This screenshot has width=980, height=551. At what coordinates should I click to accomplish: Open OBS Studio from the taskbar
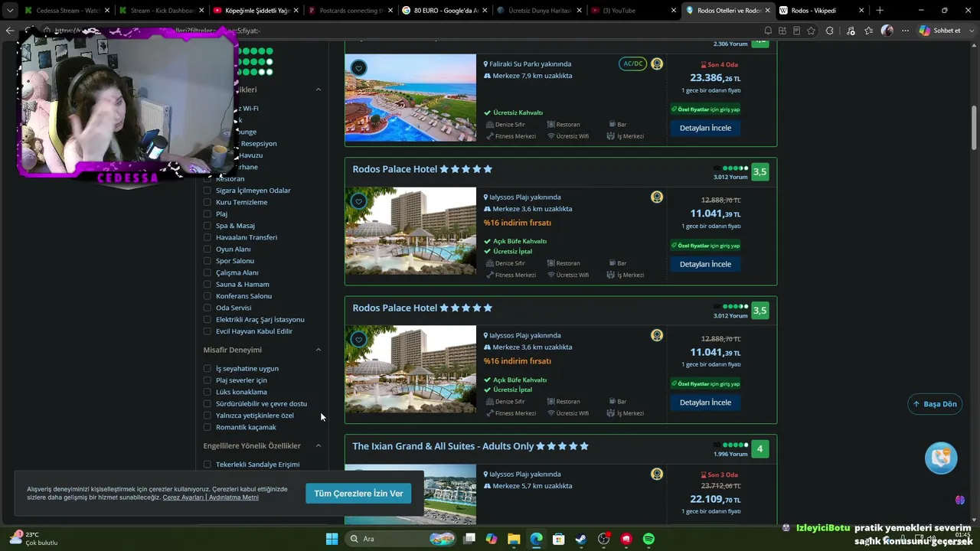pyautogui.click(x=604, y=539)
